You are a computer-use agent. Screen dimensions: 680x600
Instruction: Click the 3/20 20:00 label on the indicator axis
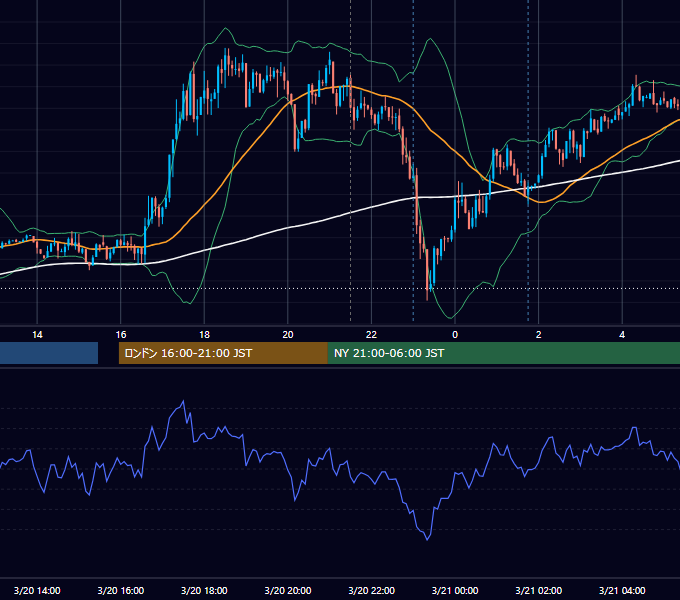point(288,590)
